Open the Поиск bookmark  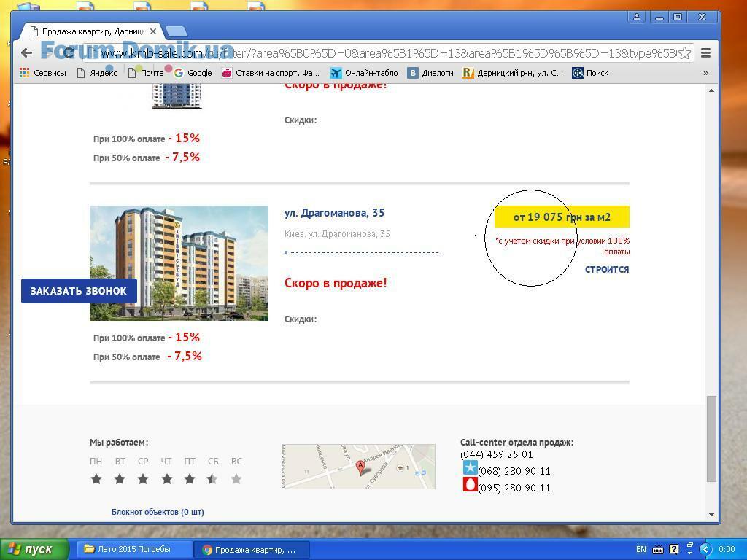click(590, 73)
